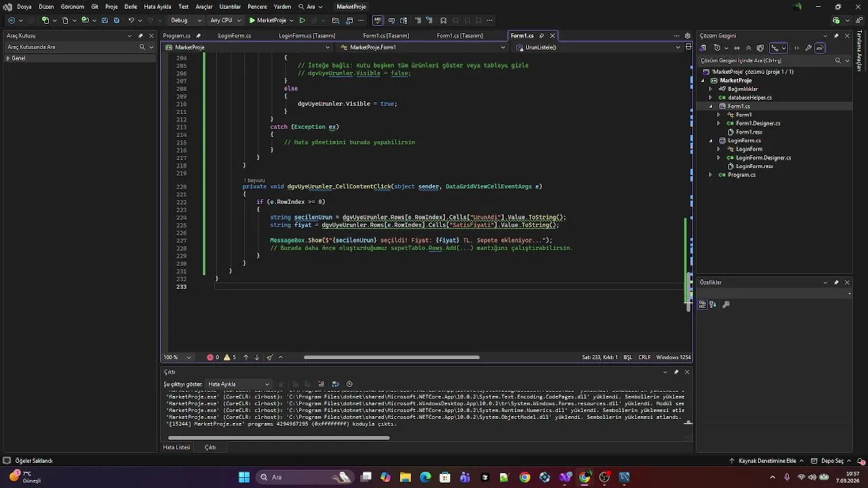Click the Undo arrow in the toolbar
Viewport: 868px width, 488px height.
131,20
